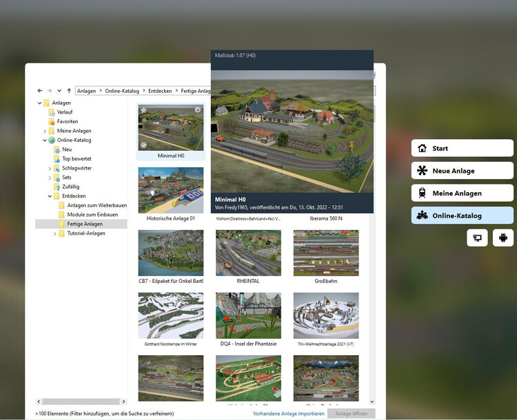Click tree panel scroll right arrow
Image resolution: width=517 pixels, height=420 pixels.
pos(123,401)
